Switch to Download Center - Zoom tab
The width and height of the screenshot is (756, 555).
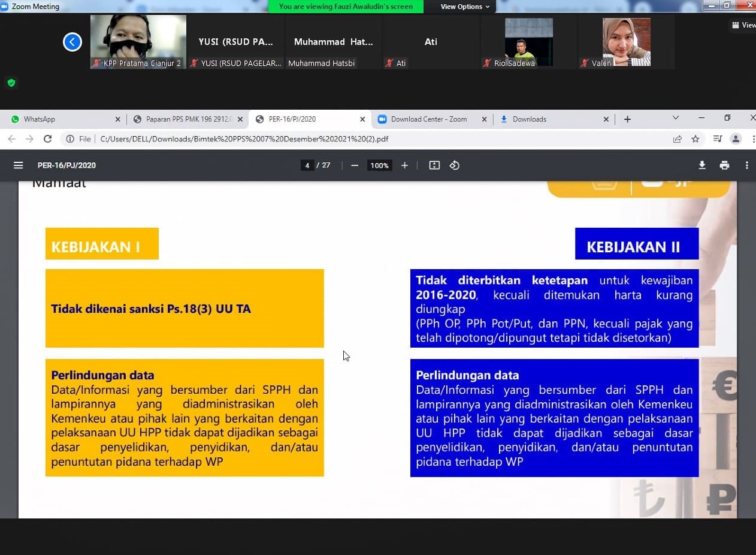pyautogui.click(x=428, y=119)
